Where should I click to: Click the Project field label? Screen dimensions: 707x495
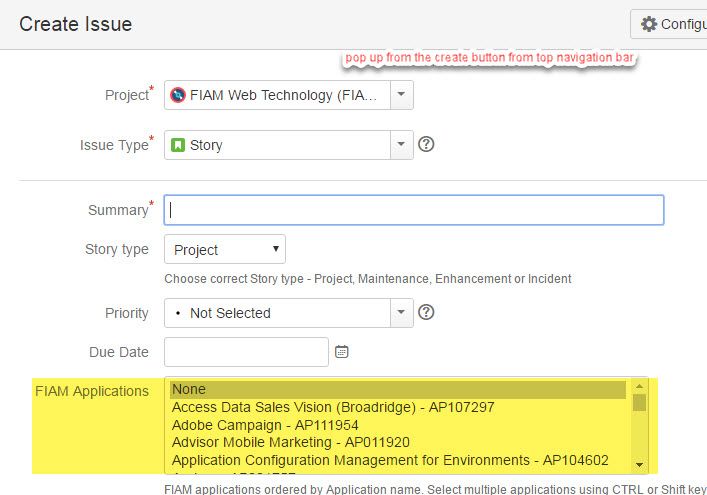point(129,94)
